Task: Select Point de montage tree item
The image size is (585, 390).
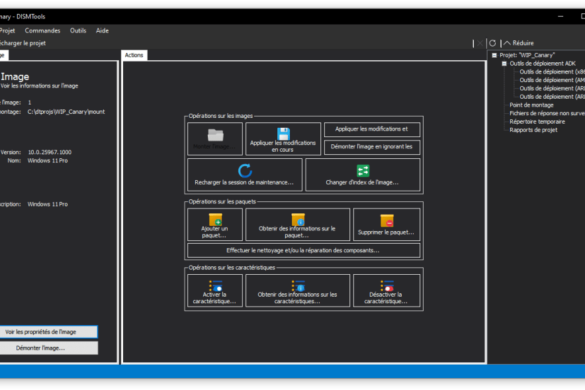Action: click(x=532, y=105)
